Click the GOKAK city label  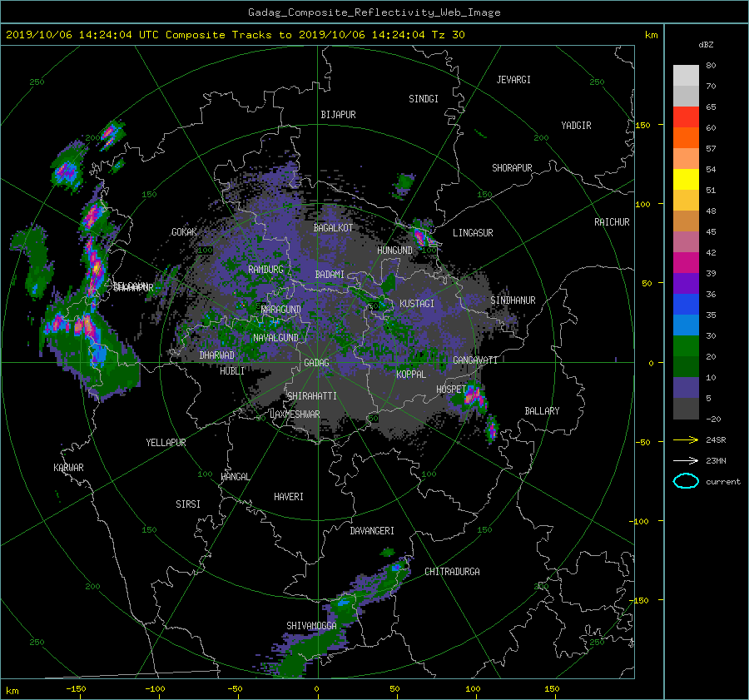[184, 232]
